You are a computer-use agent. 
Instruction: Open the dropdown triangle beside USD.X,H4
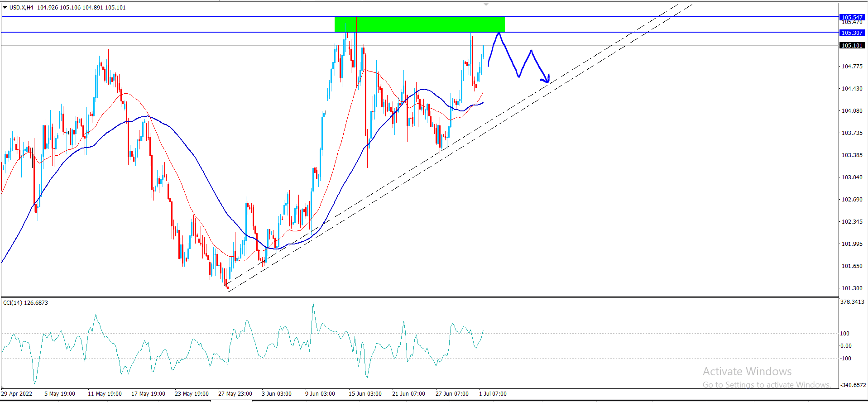(5, 8)
